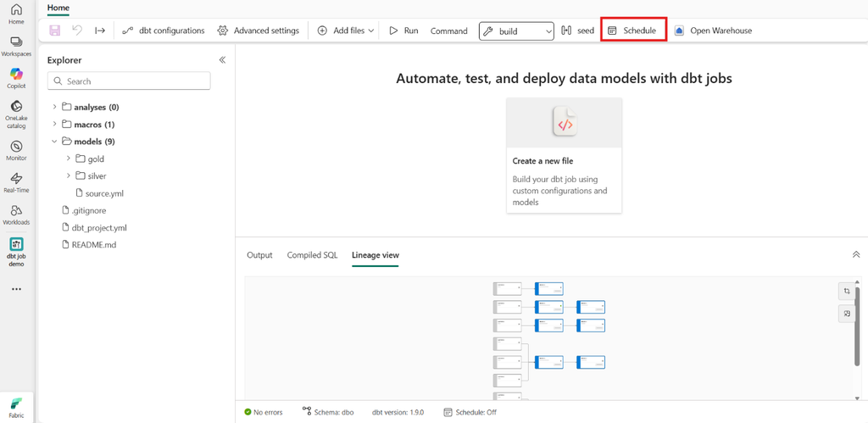The height and width of the screenshot is (423, 868).
Task: Click the lower lineage view control button
Action: (x=847, y=314)
